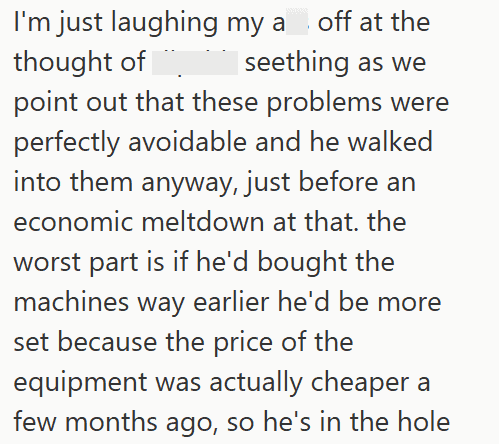Click the word "perfectly"
The image size is (499, 444).
pyautogui.click(x=67, y=143)
